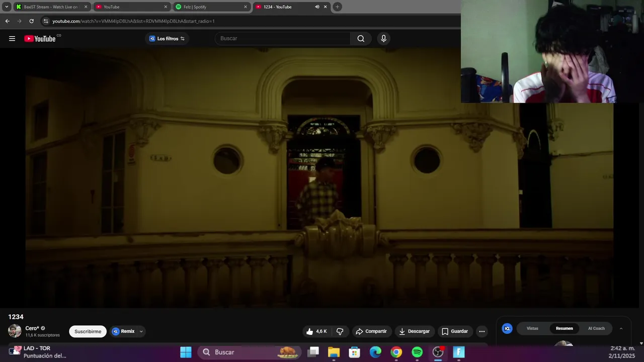Click Descargar to download video
This screenshot has width=644, height=362.
(414, 331)
